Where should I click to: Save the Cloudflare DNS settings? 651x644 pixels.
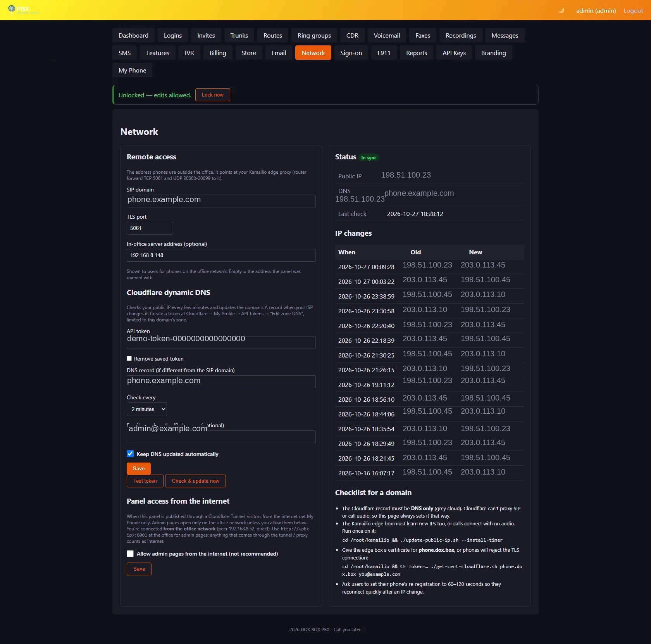(139, 468)
